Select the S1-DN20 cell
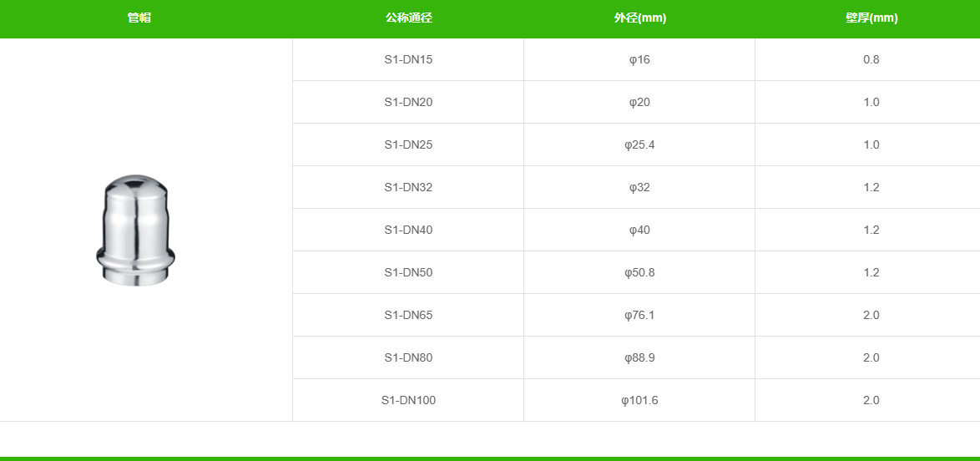 [x=408, y=102]
